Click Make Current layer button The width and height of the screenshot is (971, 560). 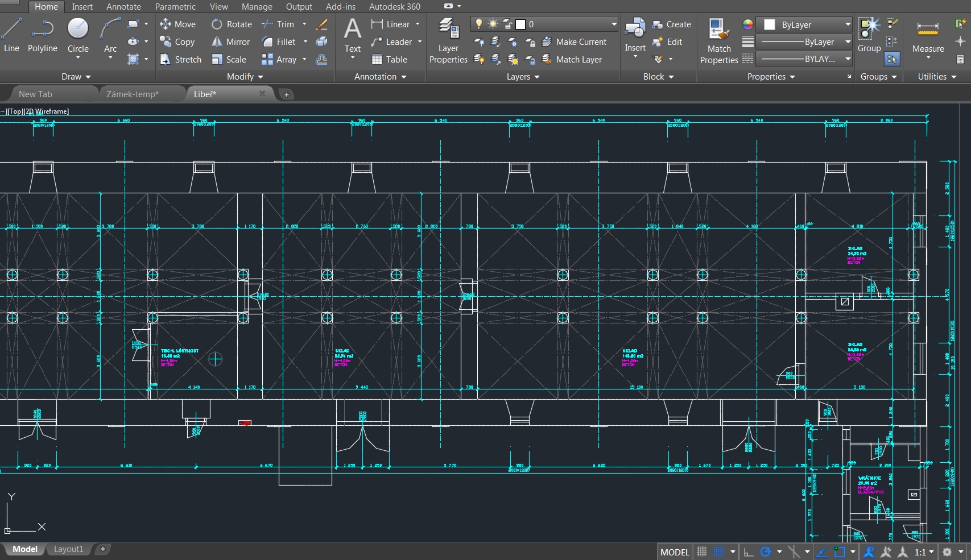point(575,42)
